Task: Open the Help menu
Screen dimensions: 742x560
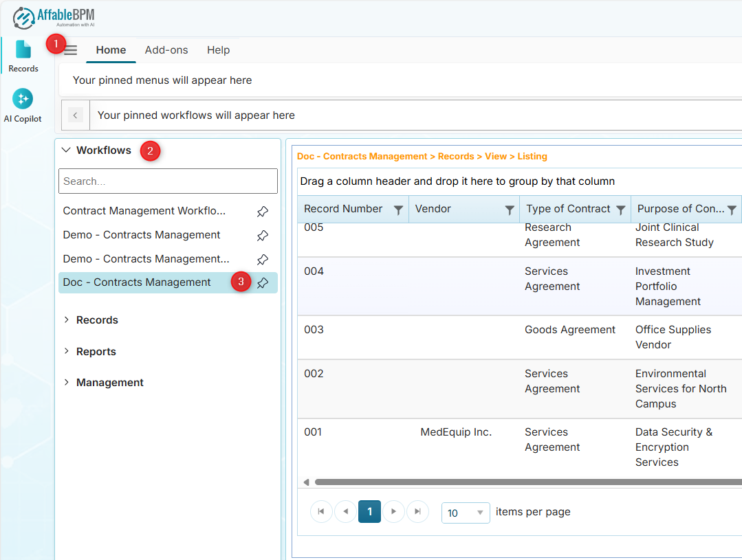Action: click(218, 49)
